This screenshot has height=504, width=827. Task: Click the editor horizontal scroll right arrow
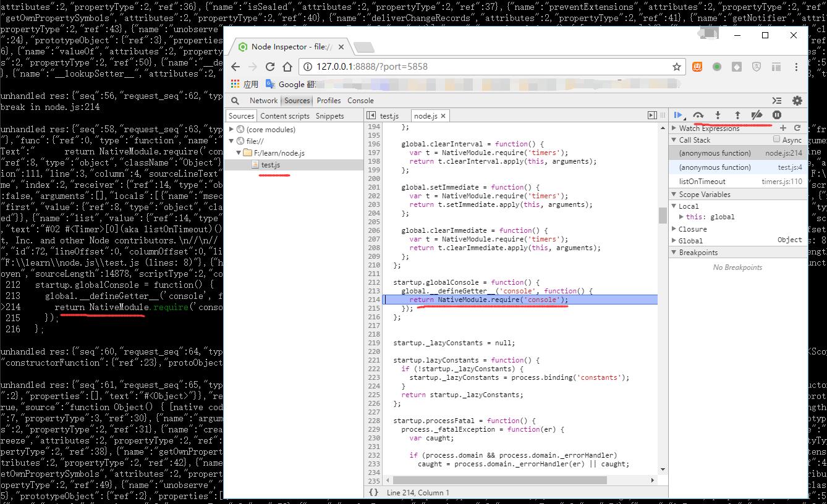point(652,480)
